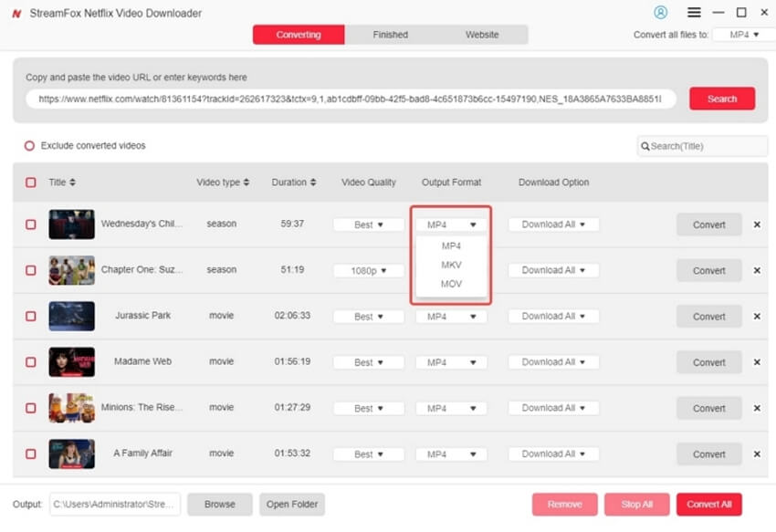Sort by Title column arrows

pyautogui.click(x=72, y=183)
